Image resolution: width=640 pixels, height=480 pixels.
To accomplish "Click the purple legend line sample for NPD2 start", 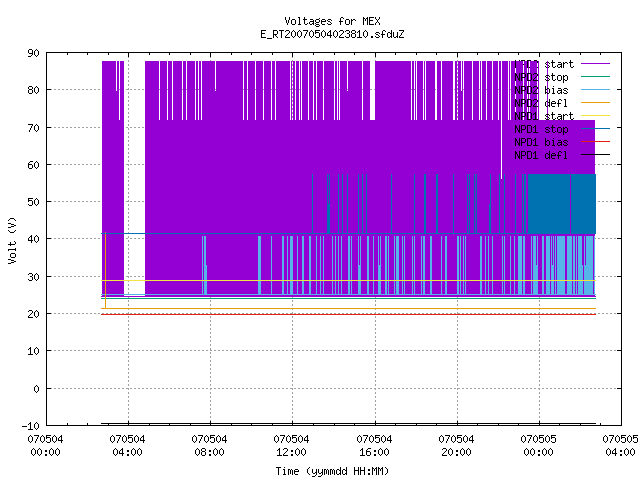I will click(x=596, y=64).
